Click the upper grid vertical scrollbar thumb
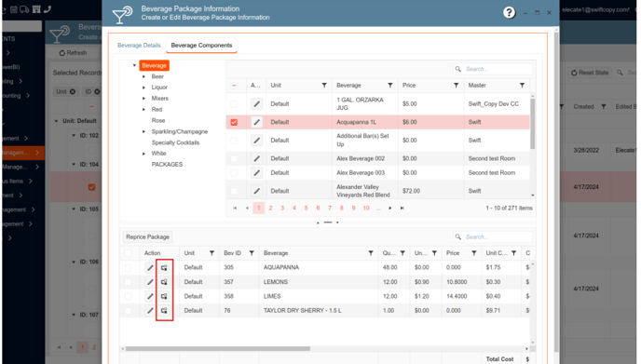641x364 pixels. [x=532, y=124]
